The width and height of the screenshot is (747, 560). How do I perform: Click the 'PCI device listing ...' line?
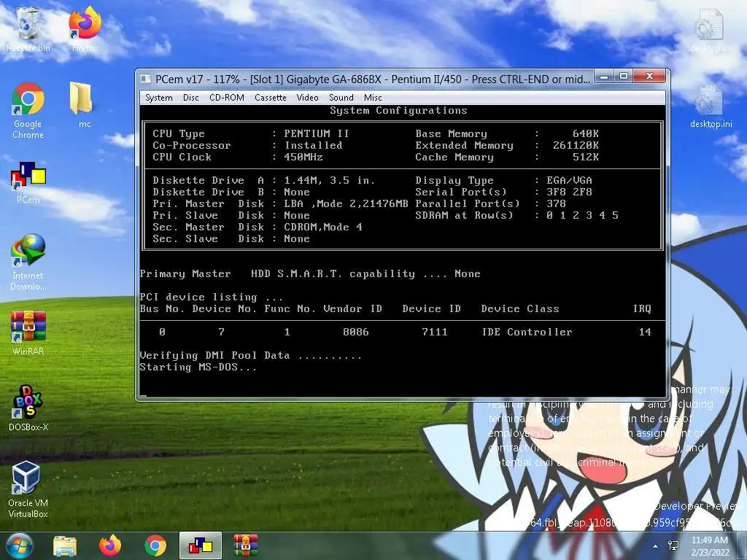(212, 297)
